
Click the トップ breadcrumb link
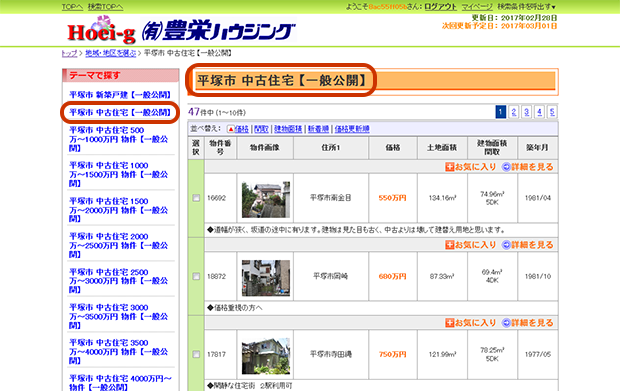coord(69,53)
